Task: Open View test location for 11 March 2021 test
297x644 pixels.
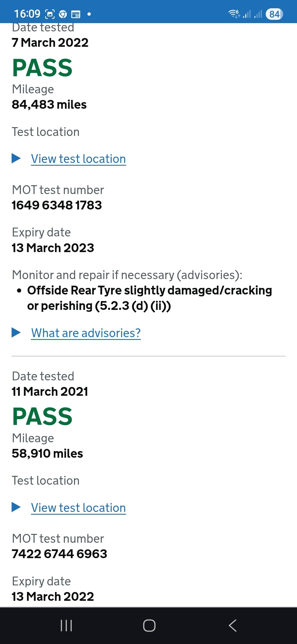Action: pyautogui.click(x=78, y=508)
